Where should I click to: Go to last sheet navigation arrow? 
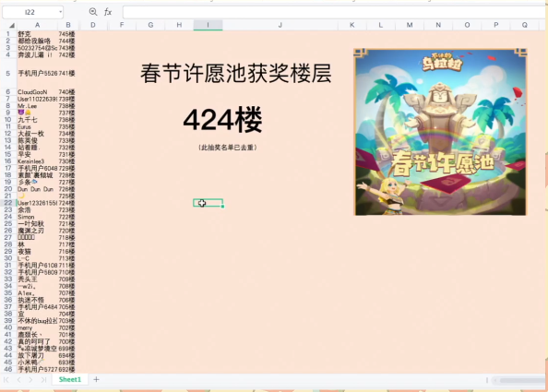[x=43, y=379]
